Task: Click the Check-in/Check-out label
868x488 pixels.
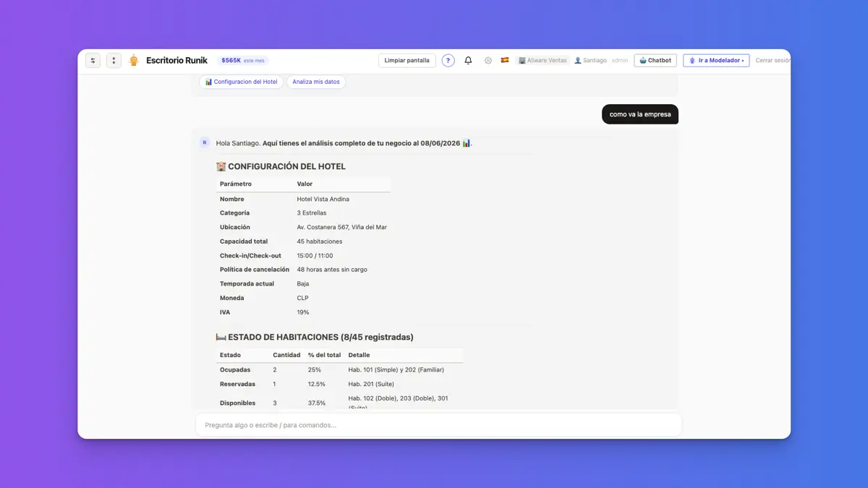Action: [x=250, y=256]
